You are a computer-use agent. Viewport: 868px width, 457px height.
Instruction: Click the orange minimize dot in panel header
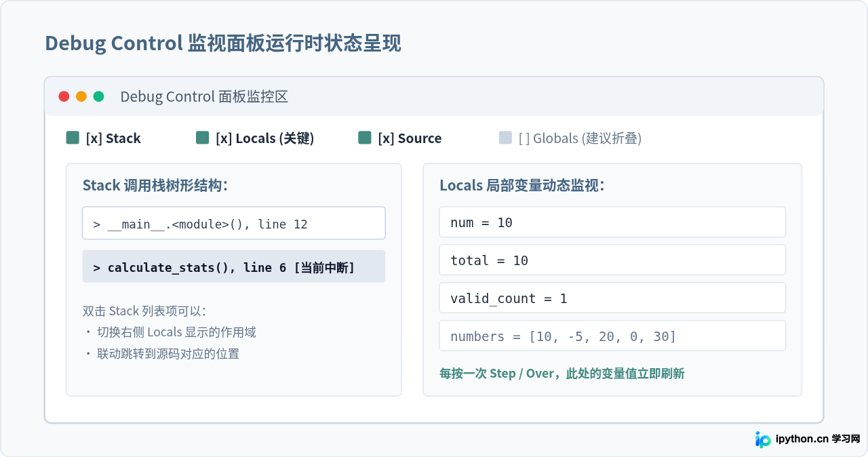click(x=81, y=96)
